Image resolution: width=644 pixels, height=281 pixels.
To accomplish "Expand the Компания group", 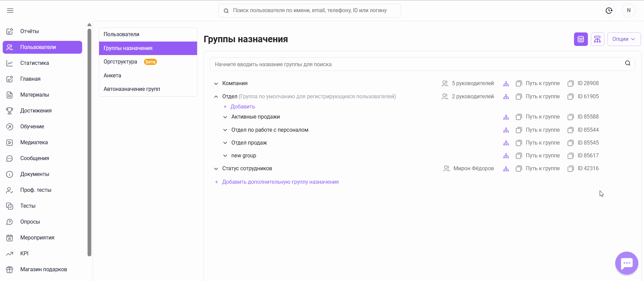I will (216, 83).
